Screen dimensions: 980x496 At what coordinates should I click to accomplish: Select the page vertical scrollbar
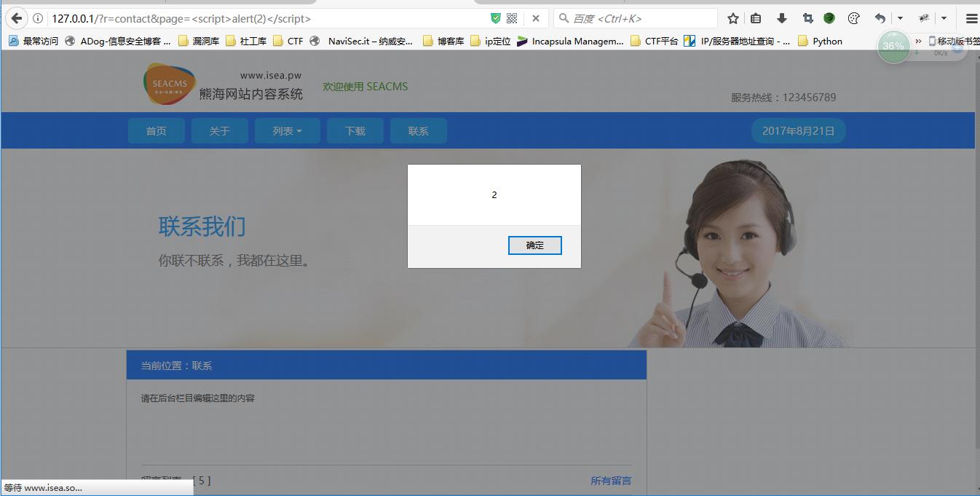pyautogui.click(x=976, y=255)
